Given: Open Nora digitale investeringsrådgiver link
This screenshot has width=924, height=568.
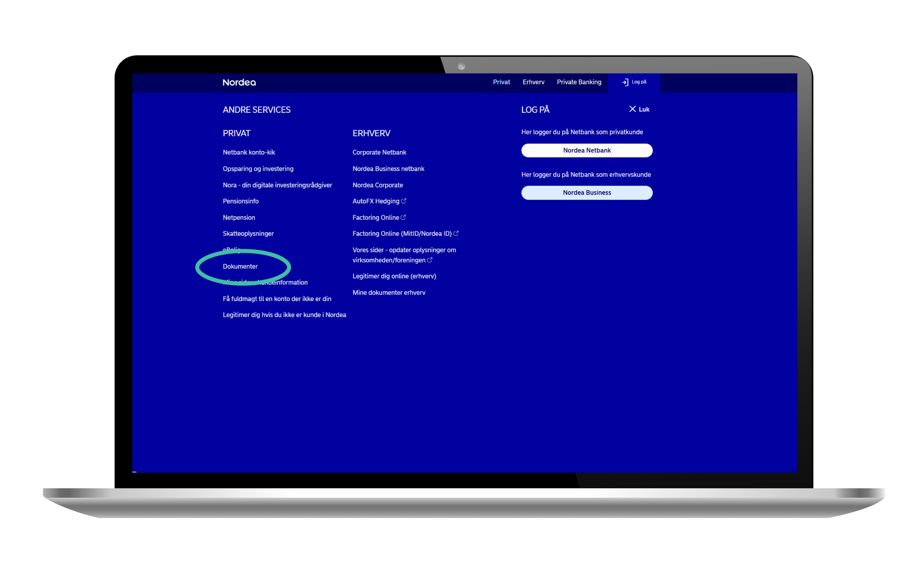Looking at the screenshot, I should [x=278, y=185].
